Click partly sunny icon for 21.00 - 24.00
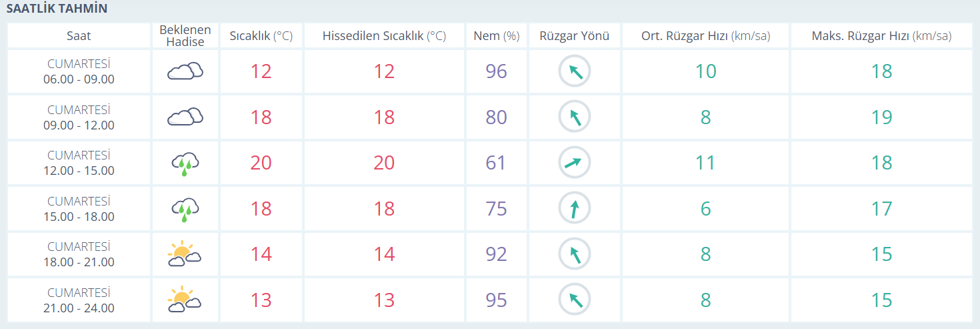 click(x=185, y=300)
